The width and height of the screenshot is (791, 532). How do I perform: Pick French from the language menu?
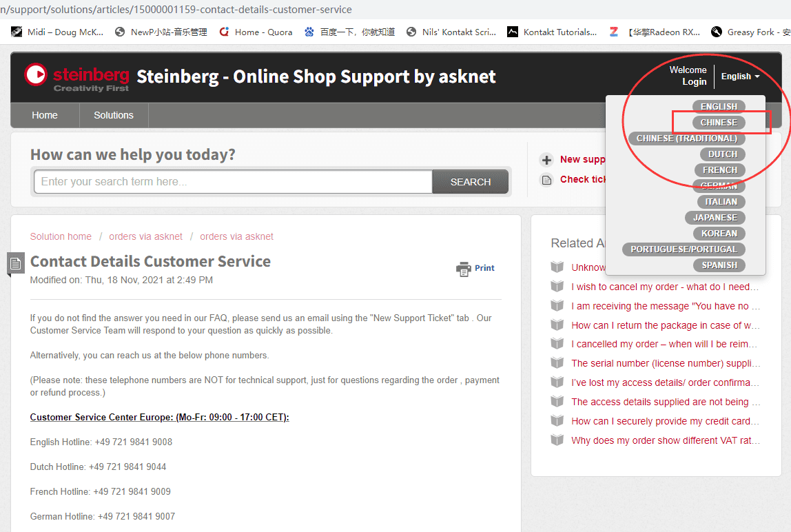coord(720,170)
